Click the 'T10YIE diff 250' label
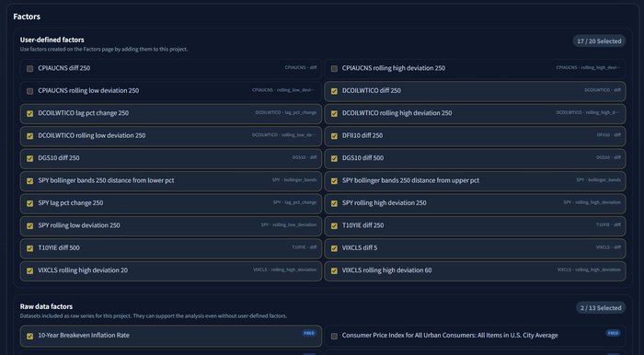The image size is (644, 355). [362, 225]
